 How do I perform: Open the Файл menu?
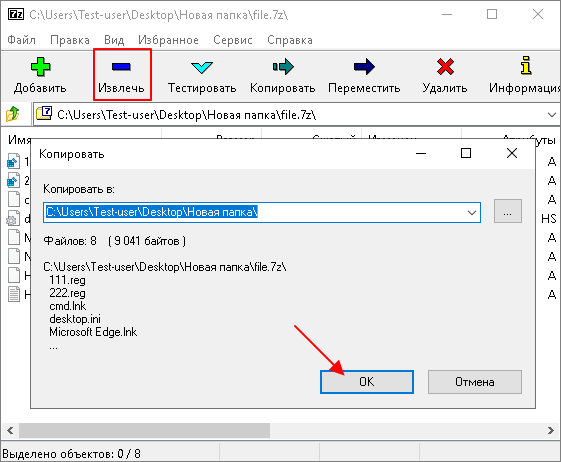tap(21, 40)
